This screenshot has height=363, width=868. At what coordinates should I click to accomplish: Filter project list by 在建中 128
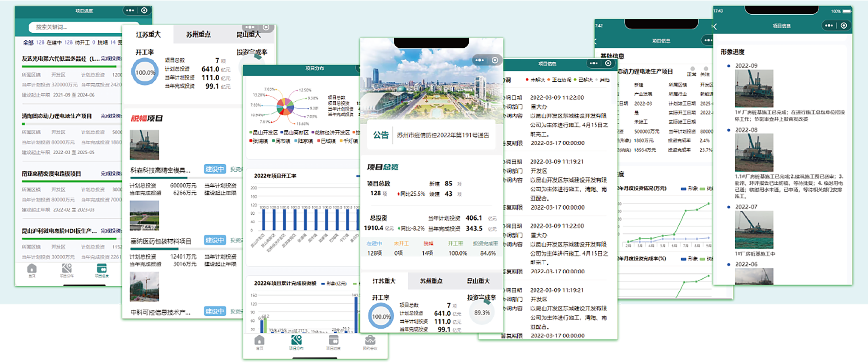(x=59, y=42)
